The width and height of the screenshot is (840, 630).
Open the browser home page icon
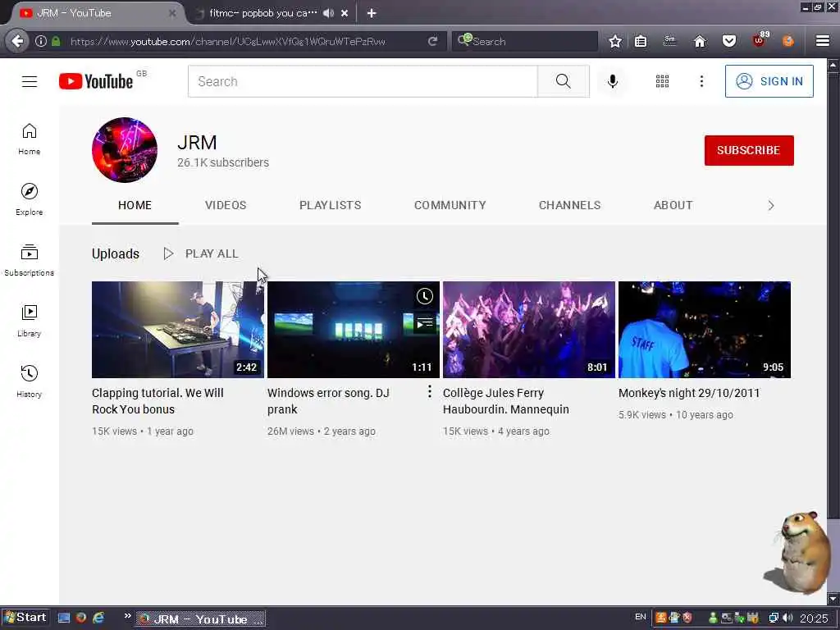[700, 41]
